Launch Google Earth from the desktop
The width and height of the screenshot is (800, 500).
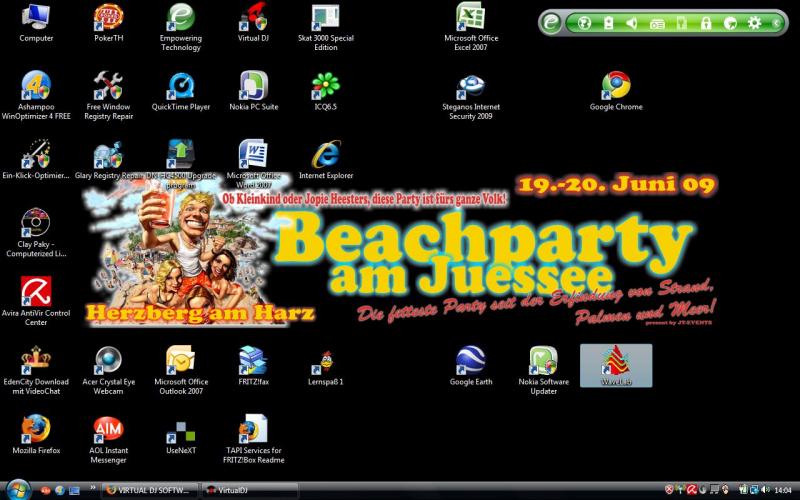(470, 366)
